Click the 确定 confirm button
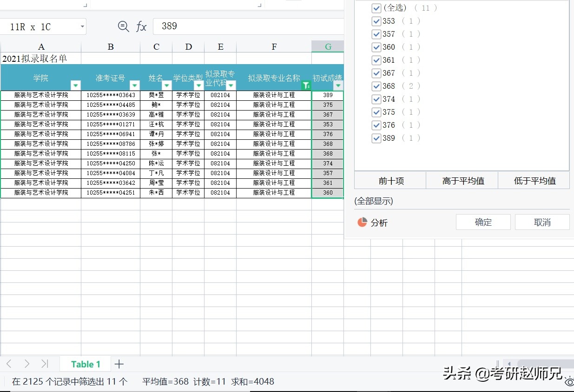 (x=483, y=222)
